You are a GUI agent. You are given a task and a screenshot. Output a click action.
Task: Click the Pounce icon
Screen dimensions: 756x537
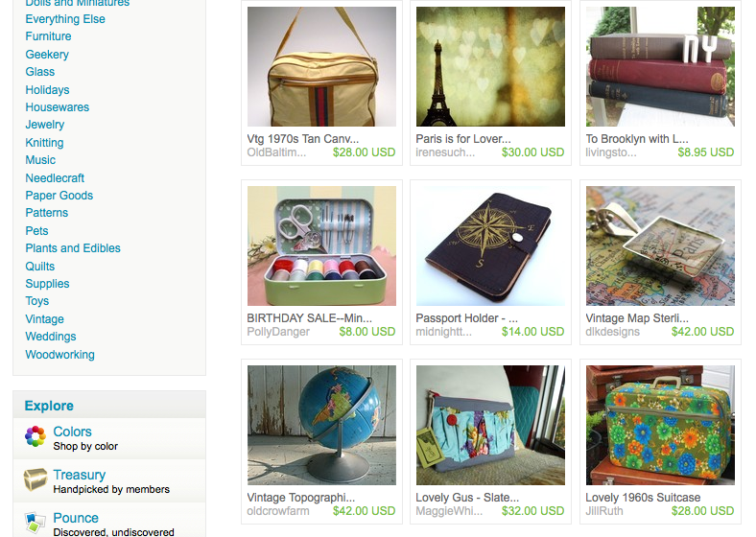coord(35,523)
